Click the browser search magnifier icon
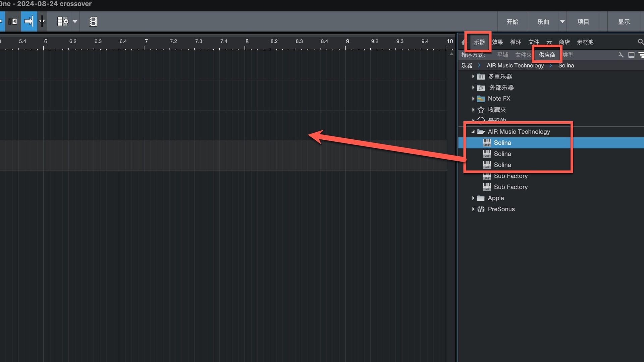The height and width of the screenshot is (362, 644). pos(640,42)
